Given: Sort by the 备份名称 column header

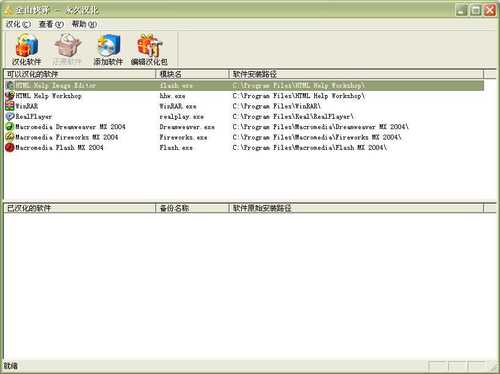Looking at the screenshot, I should click(x=192, y=208).
